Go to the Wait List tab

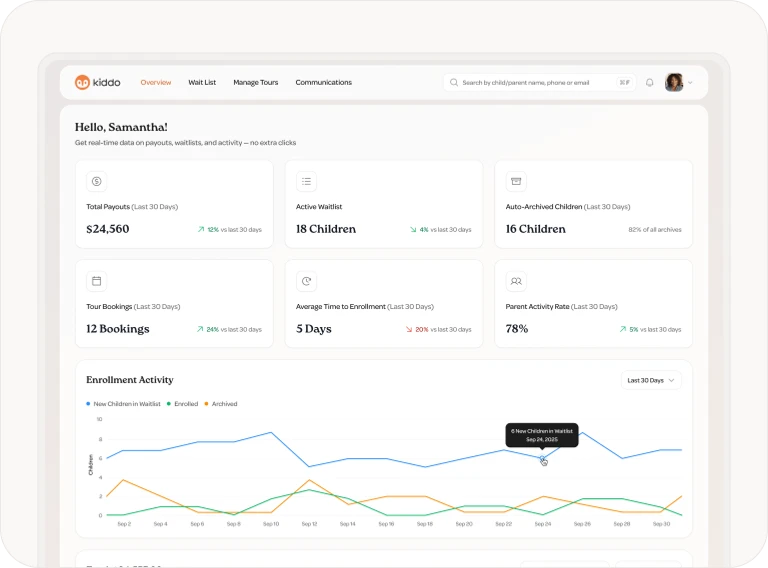(202, 82)
